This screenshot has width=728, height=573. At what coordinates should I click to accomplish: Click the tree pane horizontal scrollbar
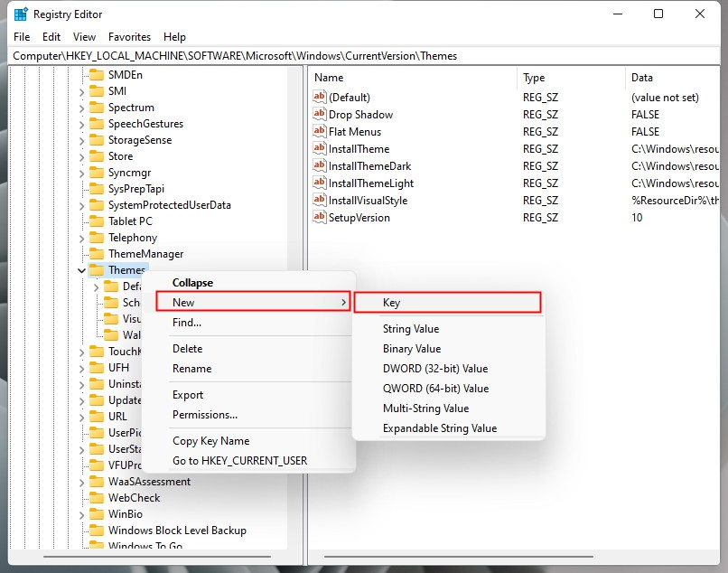point(157,556)
